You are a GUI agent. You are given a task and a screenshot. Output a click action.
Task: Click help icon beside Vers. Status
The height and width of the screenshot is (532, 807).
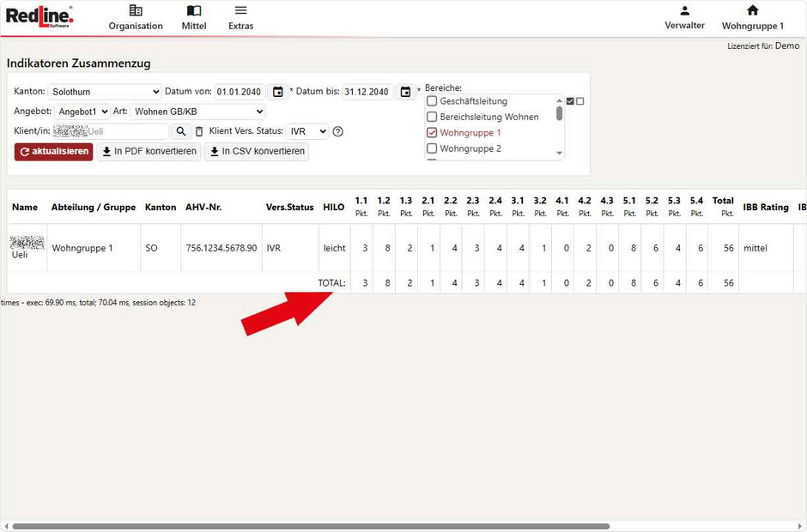338,131
